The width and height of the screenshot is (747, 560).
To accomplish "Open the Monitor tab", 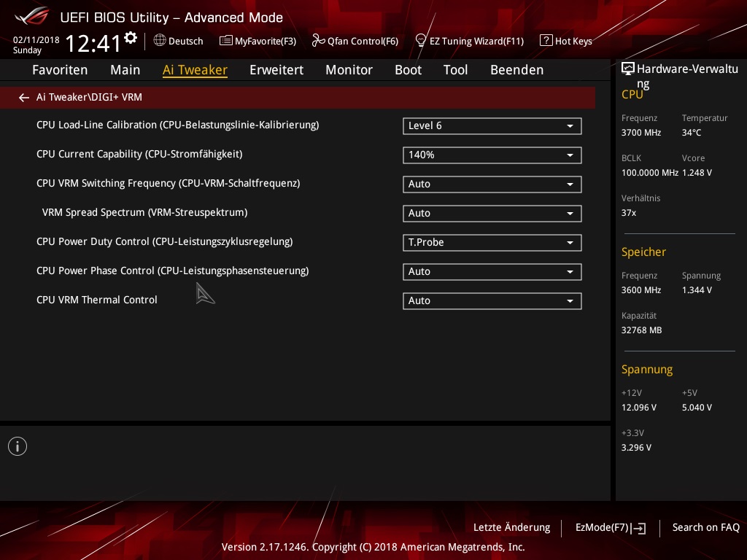I will tap(349, 70).
